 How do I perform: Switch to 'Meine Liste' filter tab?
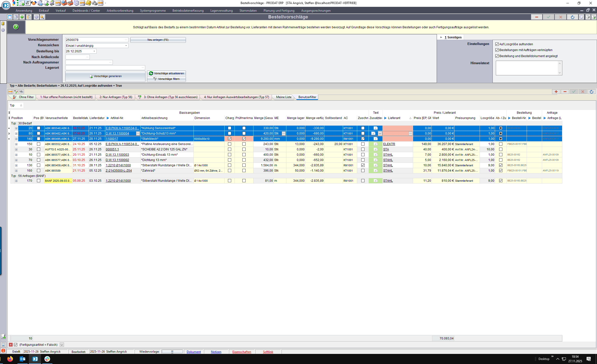pyautogui.click(x=284, y=97)
